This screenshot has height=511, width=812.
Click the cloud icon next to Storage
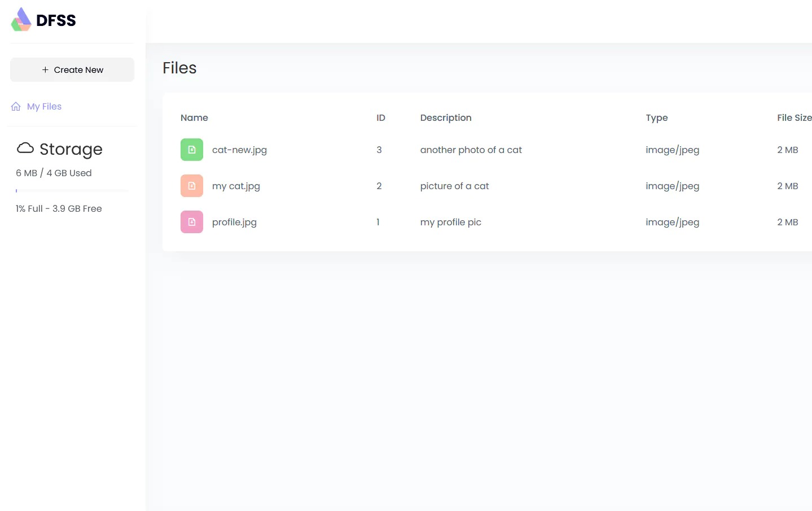[x=25, y=149]
